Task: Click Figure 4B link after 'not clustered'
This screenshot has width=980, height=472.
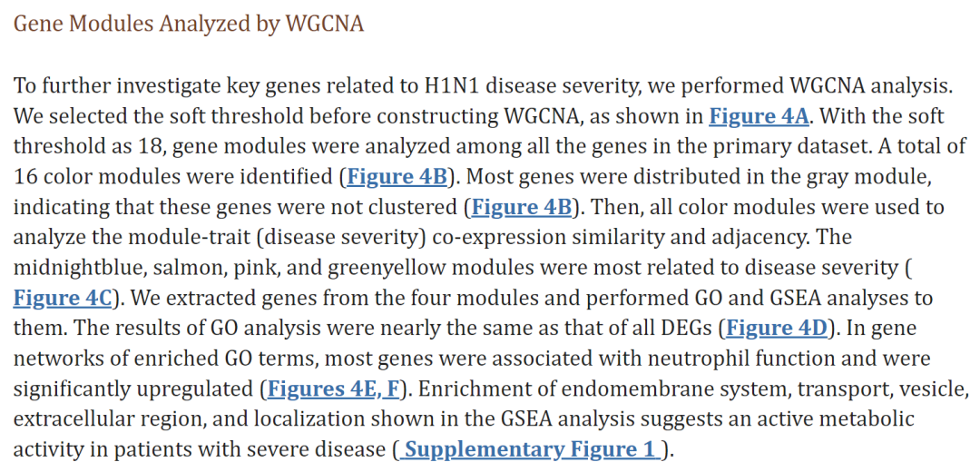Action: click(522, 208)
